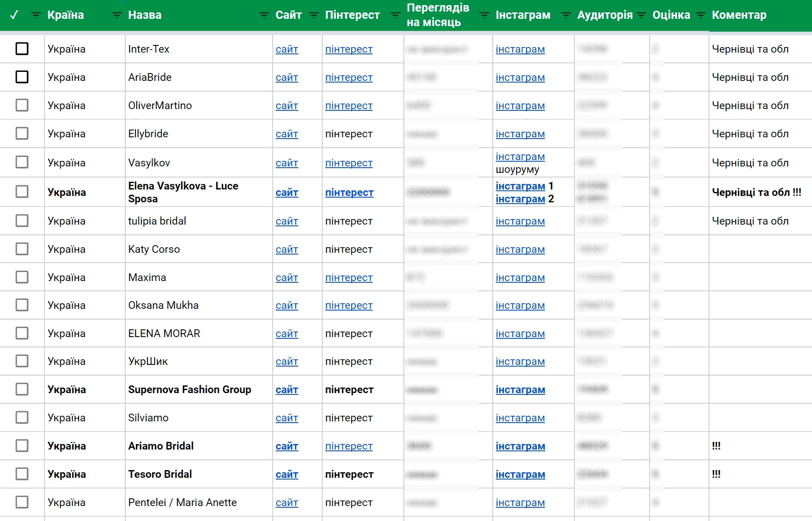Open сайт link for AriaBride

(x=287, y=77)
